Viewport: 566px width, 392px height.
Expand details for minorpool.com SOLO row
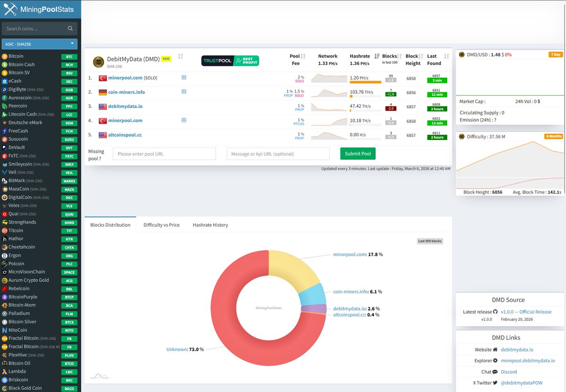(184, 78)
